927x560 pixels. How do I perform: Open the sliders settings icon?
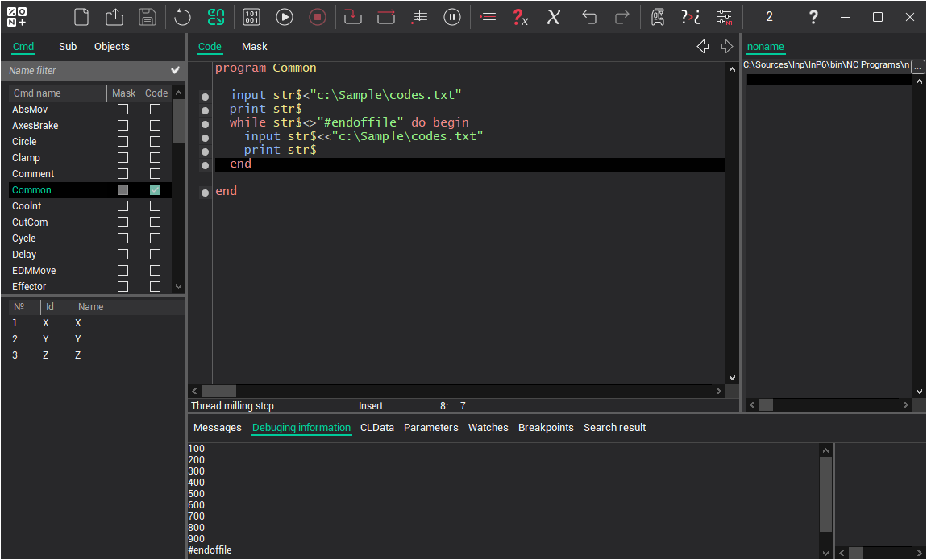[725, 17]
